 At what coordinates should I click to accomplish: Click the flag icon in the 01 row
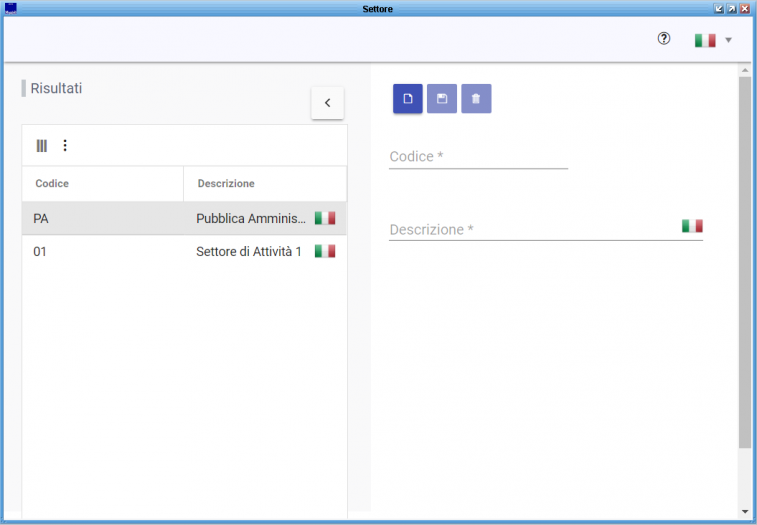point(325,251)
